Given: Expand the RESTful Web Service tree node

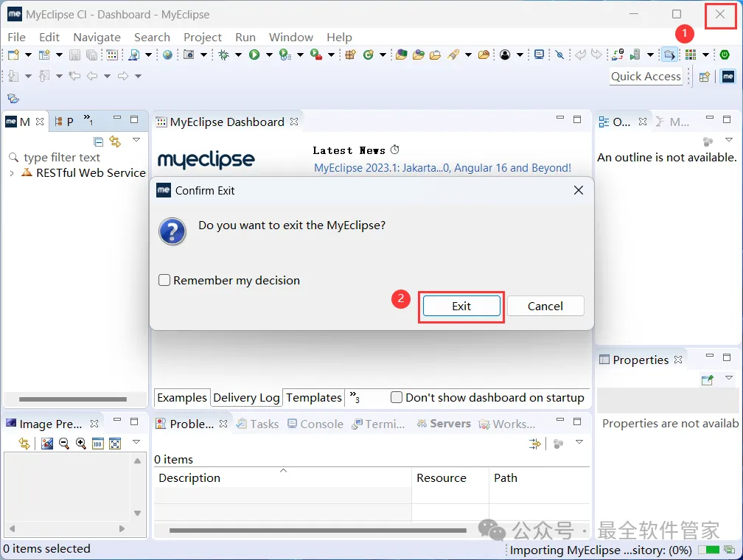Looking at the screenshot, I should (x=12, y=173).
